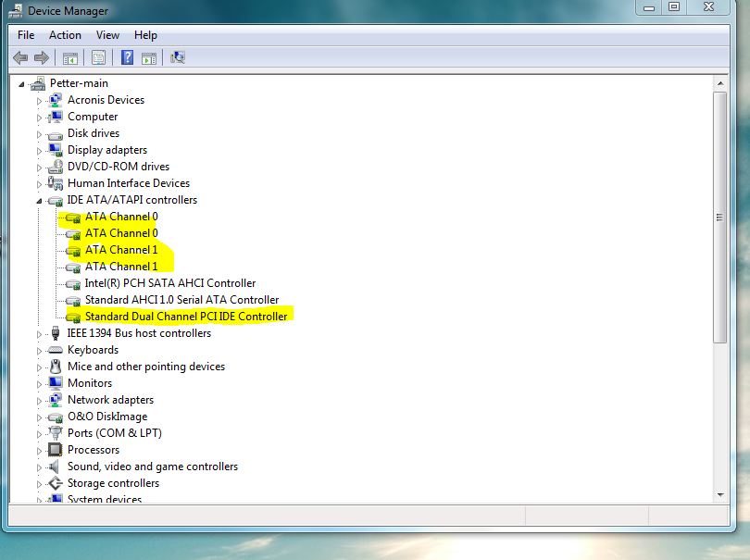Close the Device Manager window

click(x=708, y=7)
